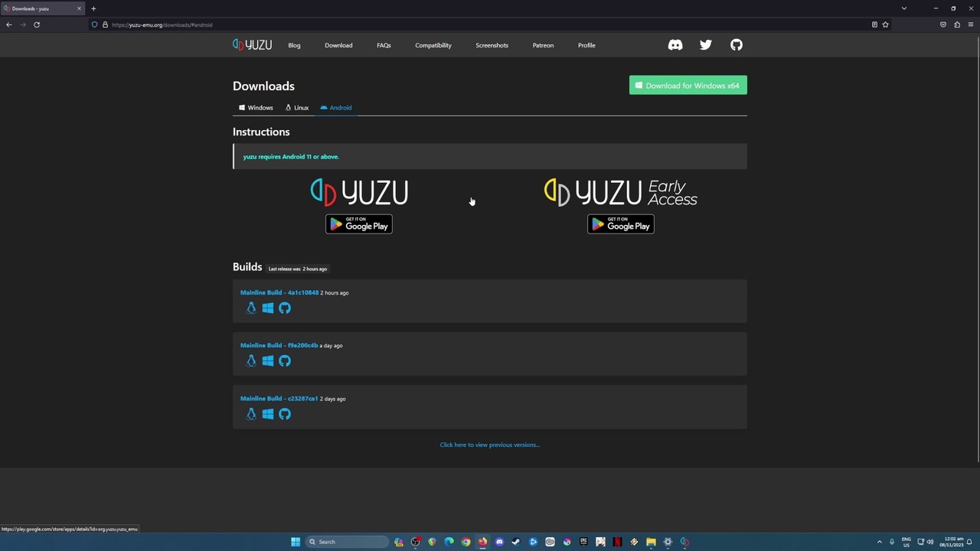View the Screenshots page
Image resolution: width=980 pixels, height=551 pixels.
pos(492,45)
